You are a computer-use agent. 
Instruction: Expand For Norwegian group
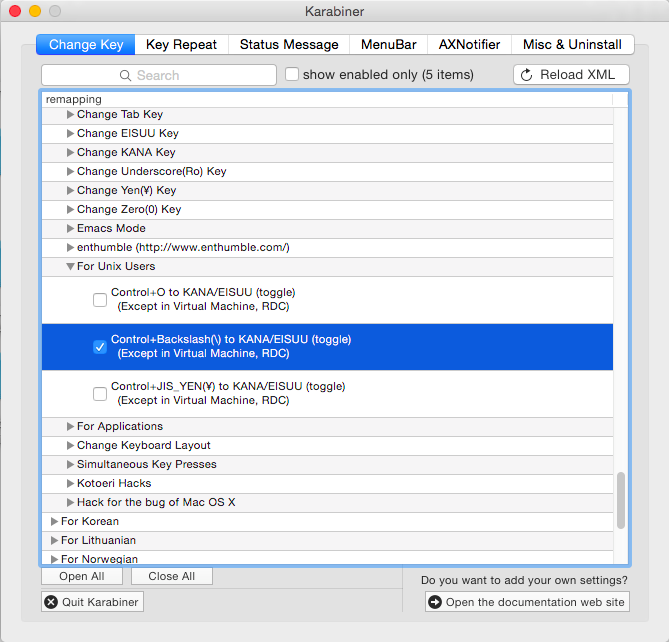pyautogui.click(x=54, y=559)
